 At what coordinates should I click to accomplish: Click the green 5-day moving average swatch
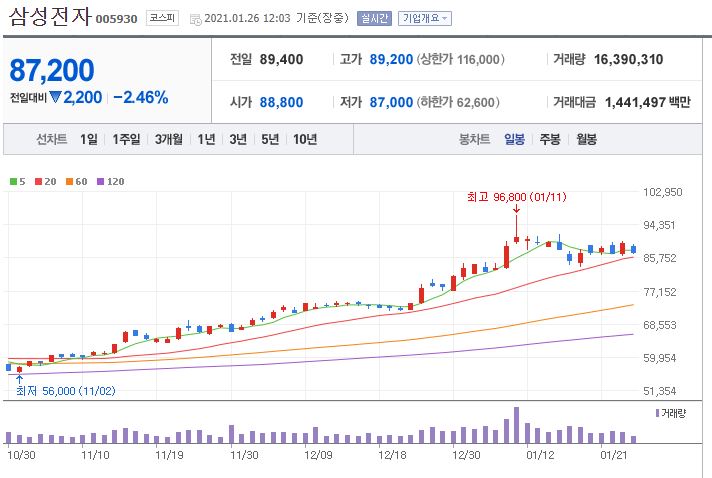point(13,182)
